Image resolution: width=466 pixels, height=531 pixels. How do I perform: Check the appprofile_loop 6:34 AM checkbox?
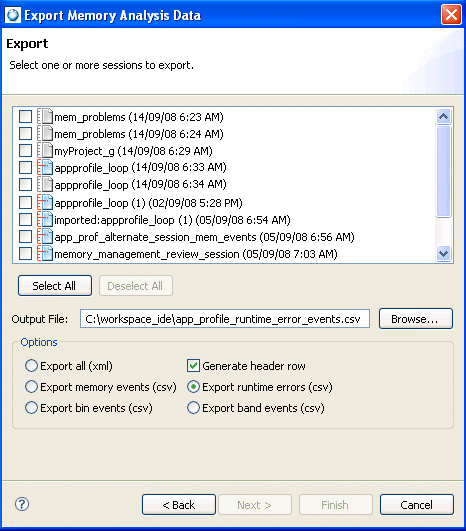(25, 185)
